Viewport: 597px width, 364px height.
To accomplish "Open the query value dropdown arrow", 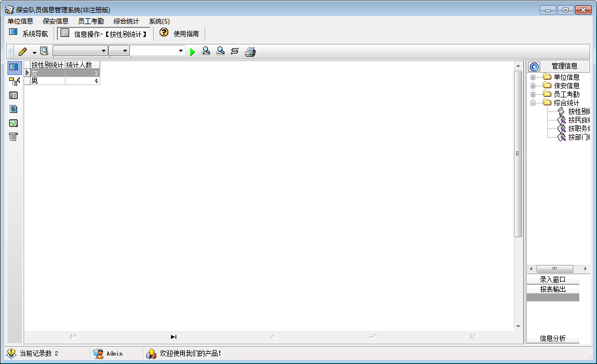I will 181,51.
